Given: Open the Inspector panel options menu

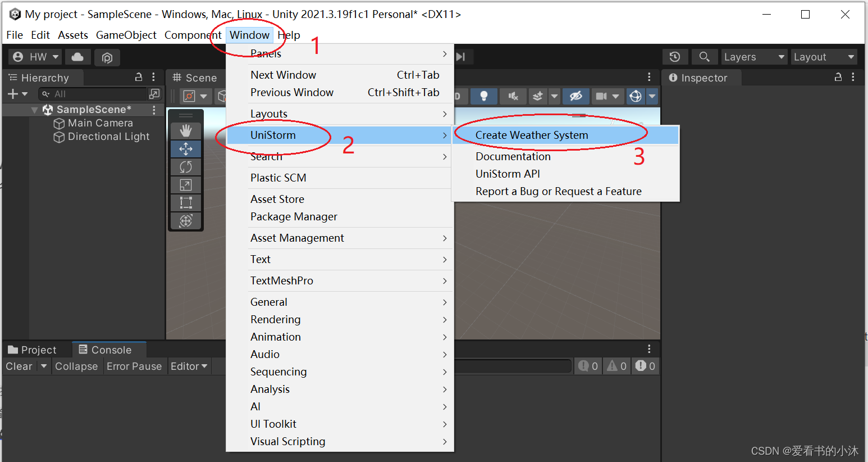Looking at the screenshot, I should pos(853,77).
